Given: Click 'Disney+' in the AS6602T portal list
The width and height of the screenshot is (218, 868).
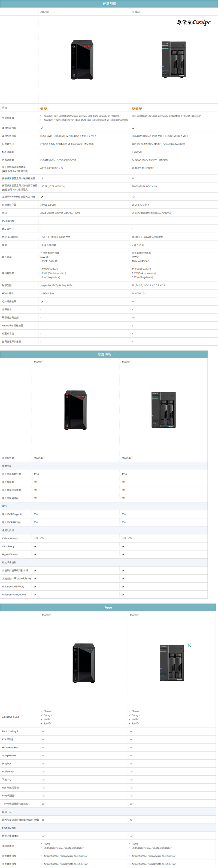Looking at the screenshot, I should point(136,715).
